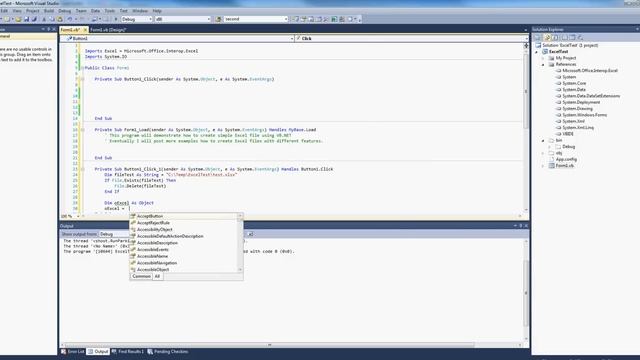The image size is (640, 360).
Task: Expand the My Project node arrow
Action: (543, 58)
